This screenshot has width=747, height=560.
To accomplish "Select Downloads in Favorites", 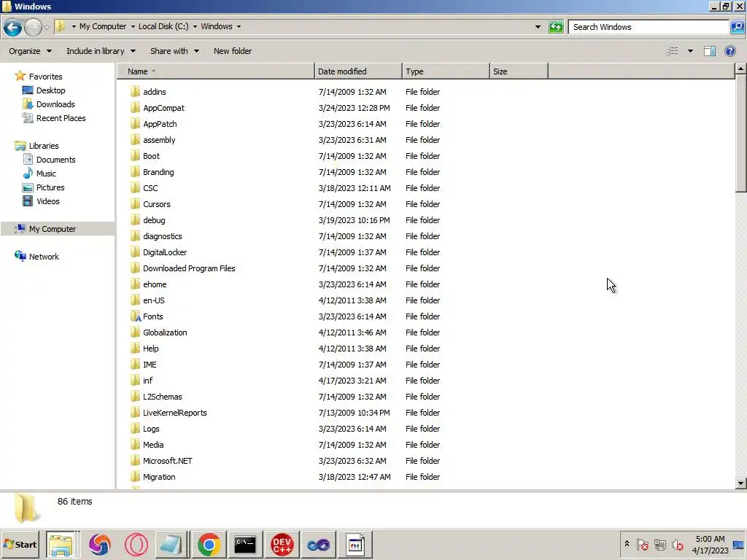I will pos(55,104).
